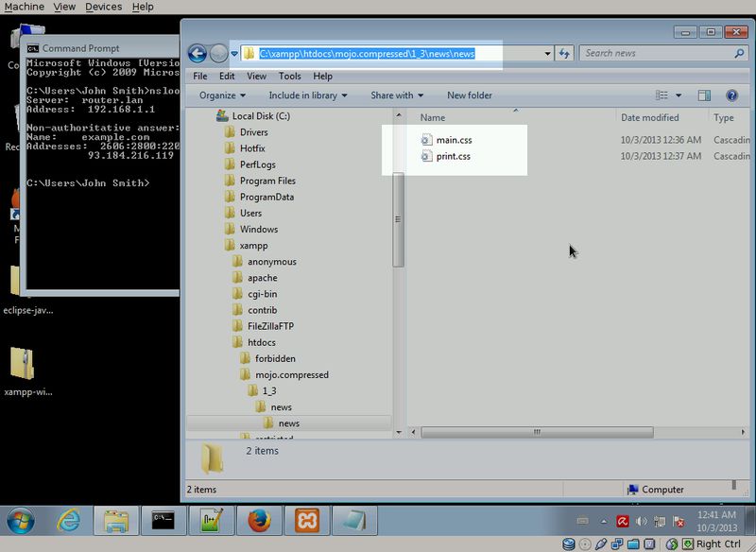Sort by Date modified column header
Viewport: 756px width, 552px height.
pyautogui.click(x=649, y=118)
